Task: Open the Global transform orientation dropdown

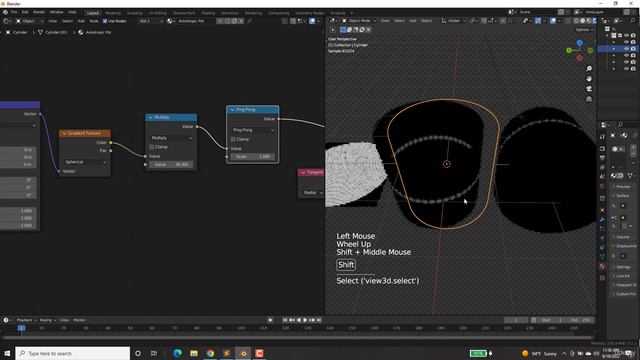Action: 453,20
